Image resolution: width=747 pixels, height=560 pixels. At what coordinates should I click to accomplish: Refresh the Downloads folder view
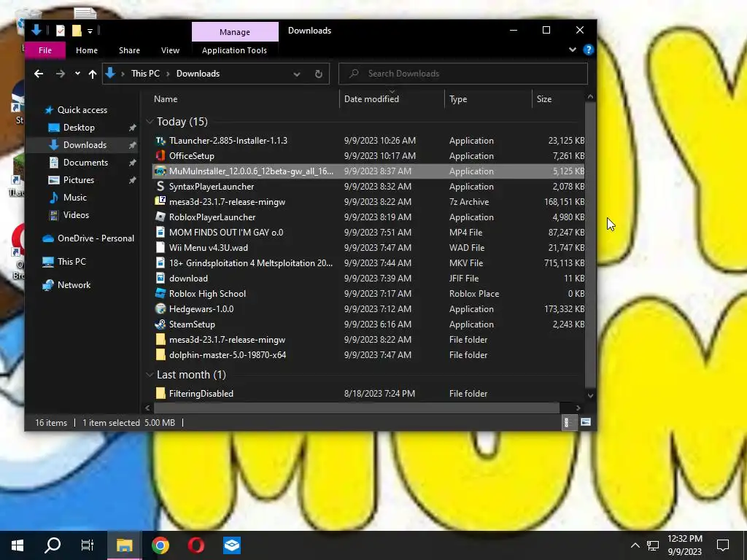(319, 74)
